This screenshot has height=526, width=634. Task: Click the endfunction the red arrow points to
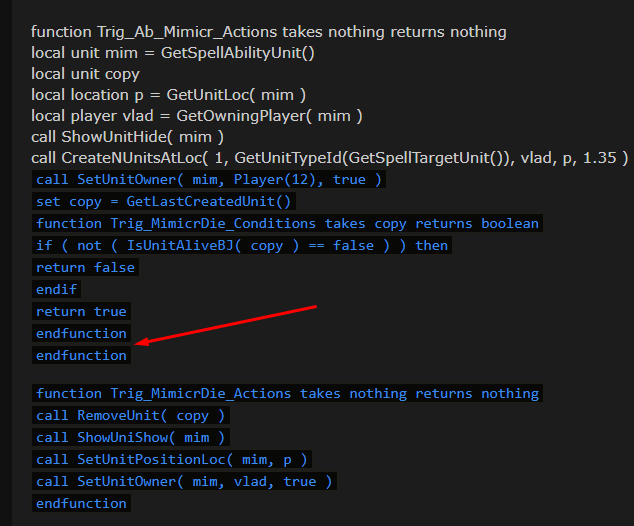[x=82, y=355]
